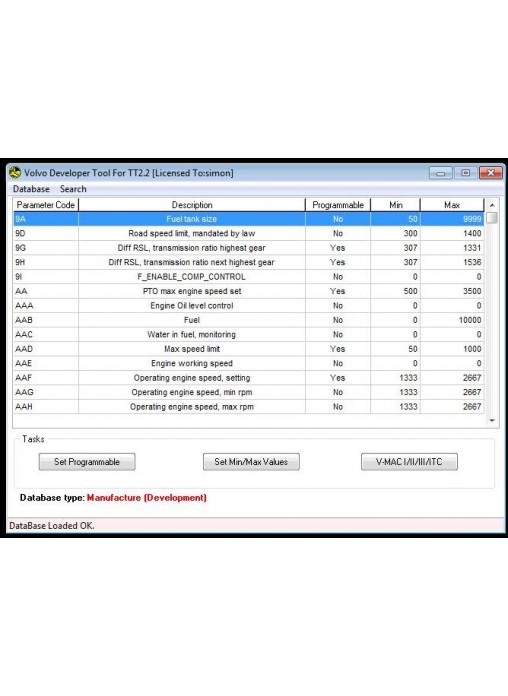Click the scrollbar up arrow
Image resolution: width=508 pixels, height=696 pixels.
pyautogui.click(x=492, y=205)
